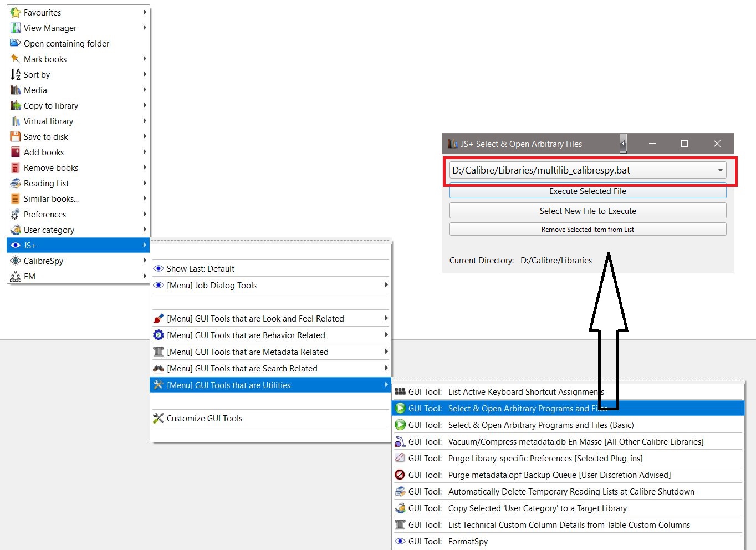Click the Add books icon
756x550 pixels.
tap(16, 152)
